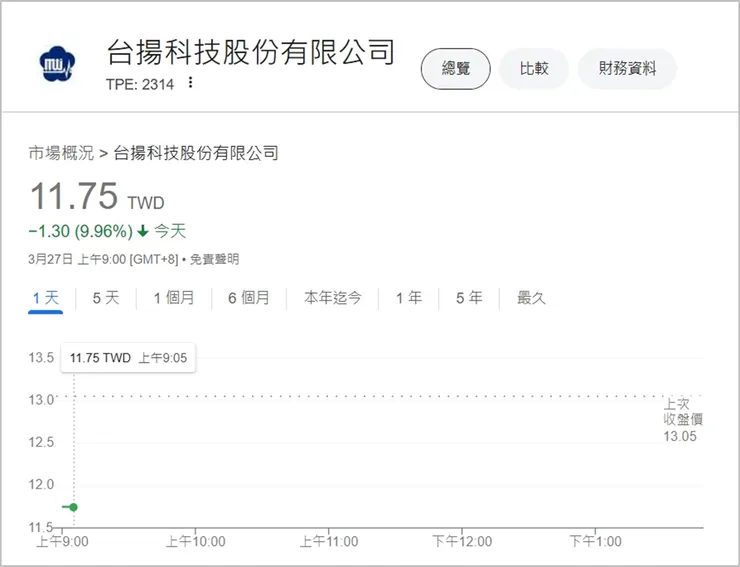Screen dimensions: 740x567
Task: Click the 下午12:00 axis label
Action: point(462,541)
